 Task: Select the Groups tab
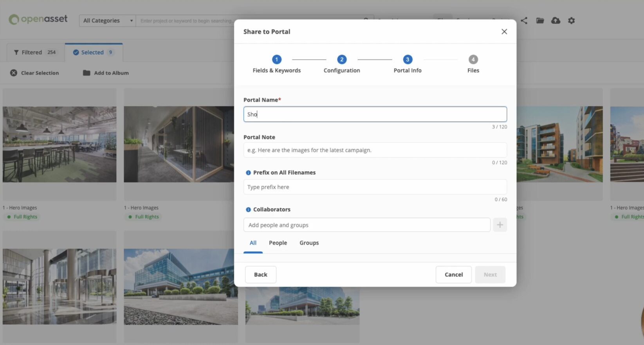(309, 243)
